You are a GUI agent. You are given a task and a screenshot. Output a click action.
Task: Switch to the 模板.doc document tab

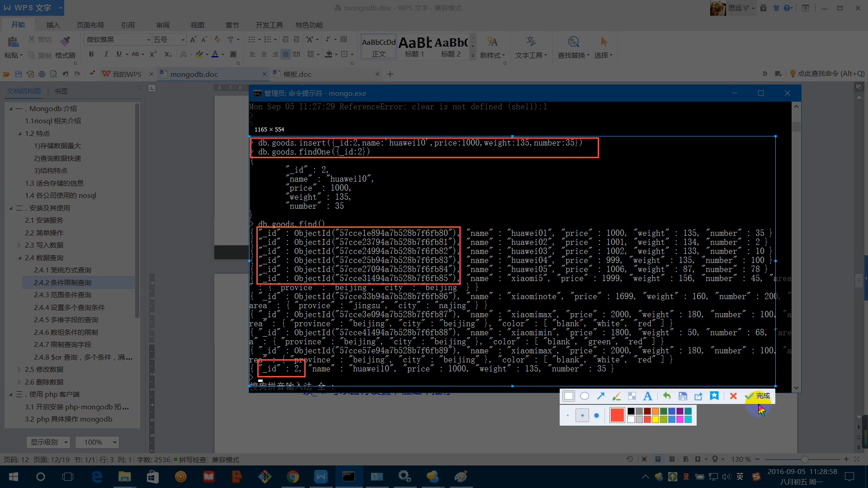(297, 74)
